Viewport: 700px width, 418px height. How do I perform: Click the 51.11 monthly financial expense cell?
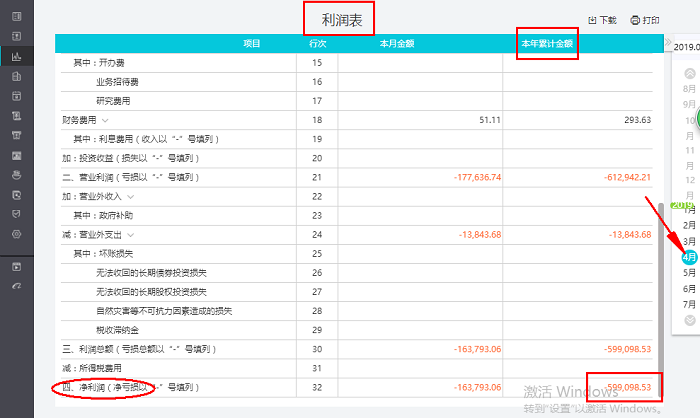[x=490, y=120]
